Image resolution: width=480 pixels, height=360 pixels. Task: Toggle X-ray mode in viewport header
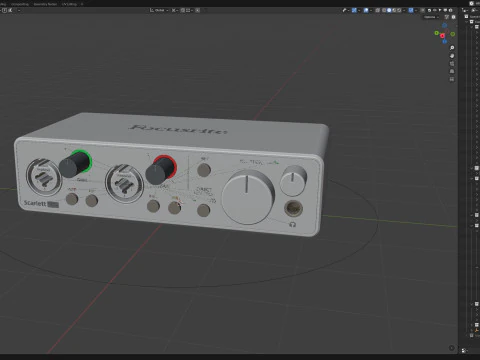point(378,10)
